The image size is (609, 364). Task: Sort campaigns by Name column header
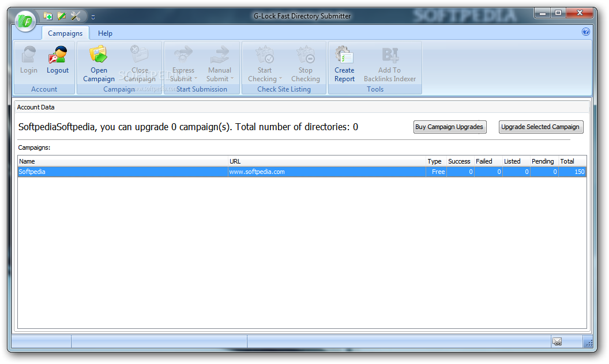[x=123, y=161]
